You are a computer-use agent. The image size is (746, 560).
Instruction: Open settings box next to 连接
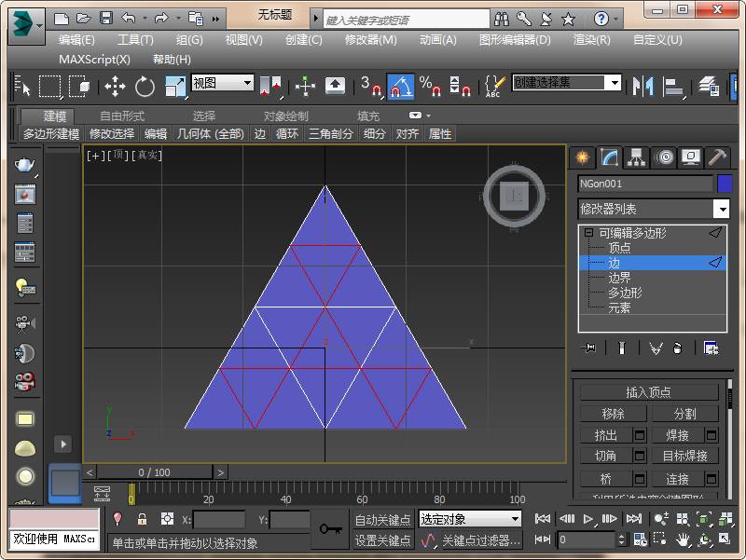[711, 479]
